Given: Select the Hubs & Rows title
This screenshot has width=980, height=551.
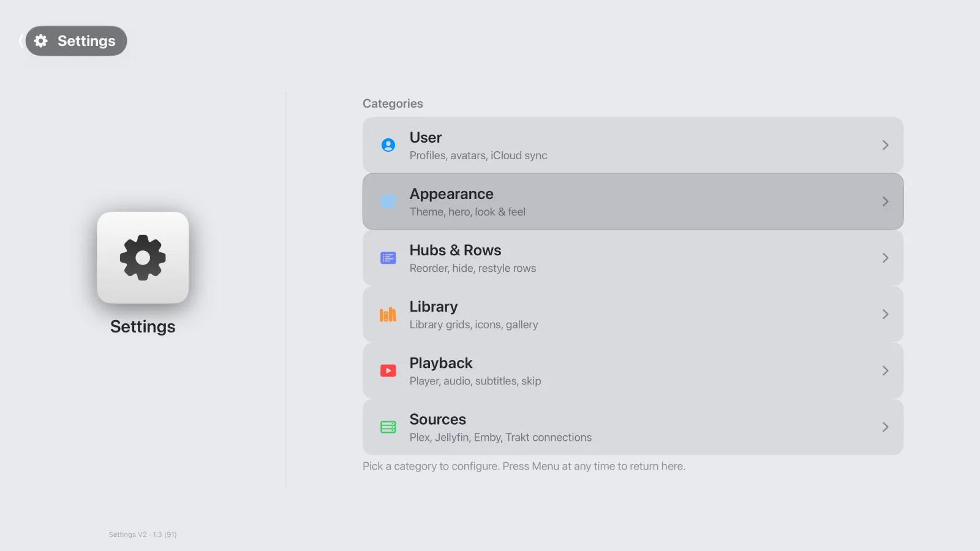Looking at the screenshot, I should pos(455,250).
